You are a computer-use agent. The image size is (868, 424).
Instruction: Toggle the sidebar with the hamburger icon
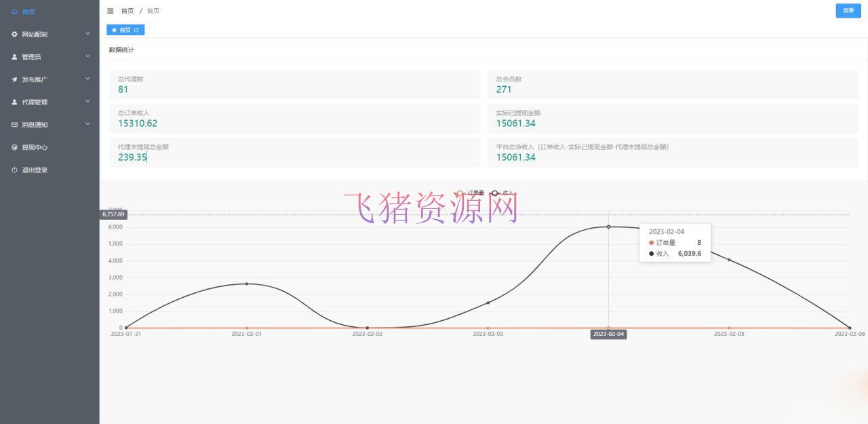pyautogui.click(x=110, y=11)
